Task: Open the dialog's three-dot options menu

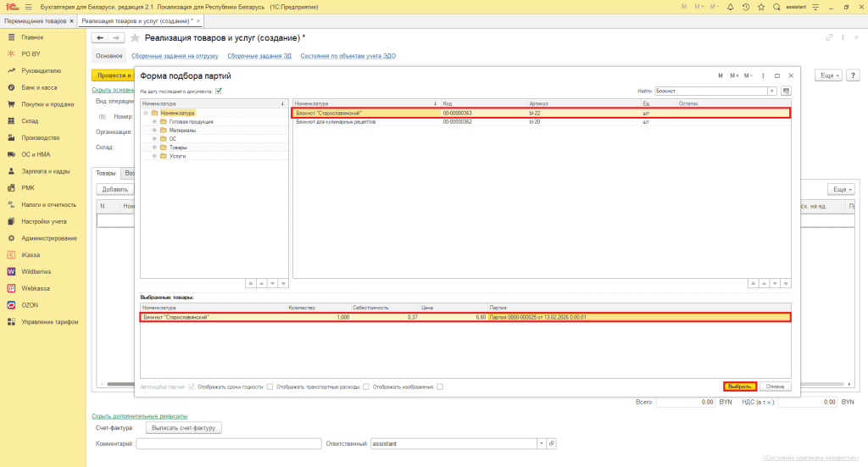Action: 765,75
